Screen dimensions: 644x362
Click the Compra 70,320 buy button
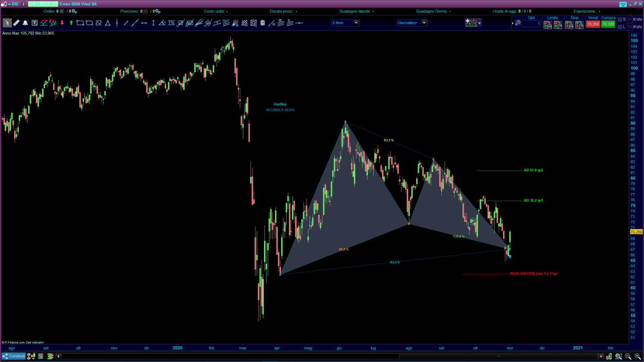(608, 24)
